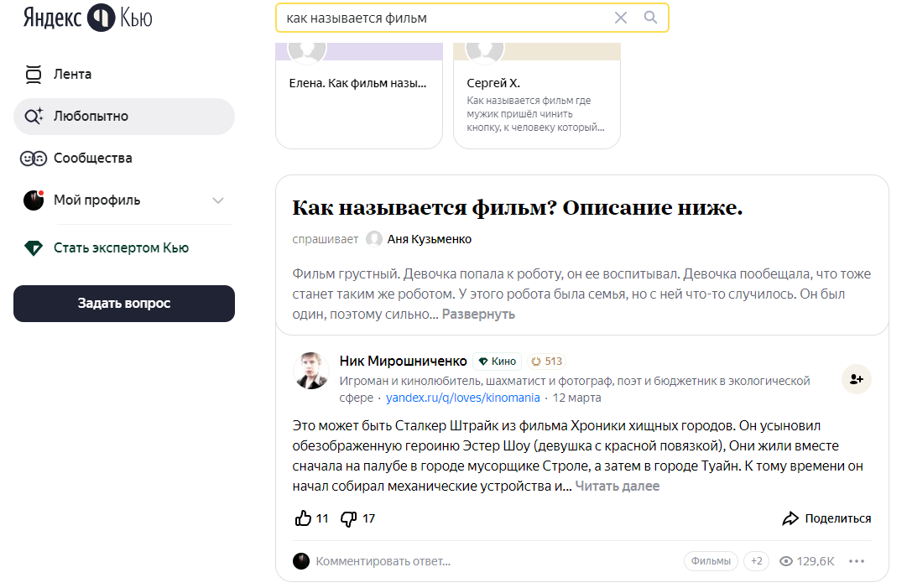Expand the Мой профиль menu
Viewport: 907px width, 588px height.
click(x=218, y=200)
